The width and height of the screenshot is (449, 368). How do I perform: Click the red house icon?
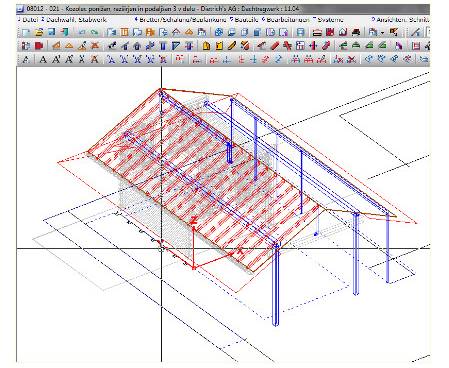(343, 32)
